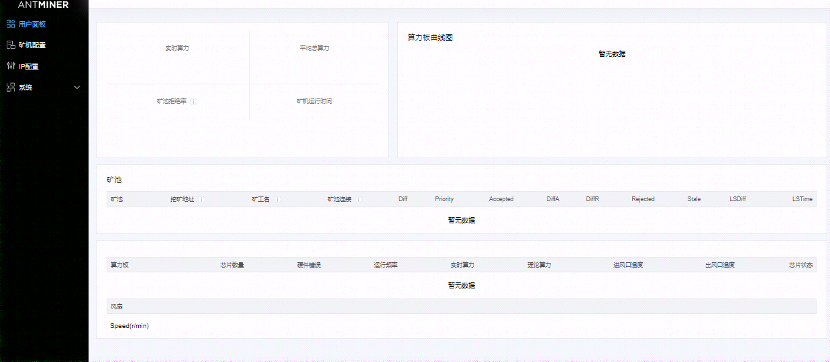Click info icon next to worker name column
This screenshot has width=830, height=362.
click(277, 199)
